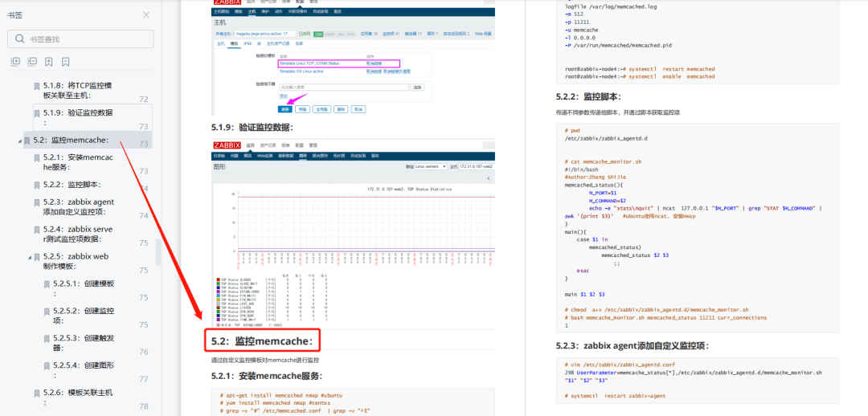Select bookmark 5.2.5.1 创建模板
The height and width of the screenshot is (416, 868).
pos(84,283)
